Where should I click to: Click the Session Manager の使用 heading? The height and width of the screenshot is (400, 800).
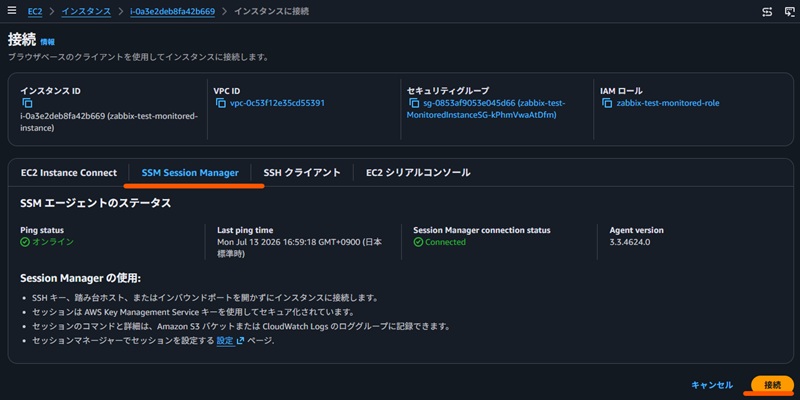click(81, 279)
